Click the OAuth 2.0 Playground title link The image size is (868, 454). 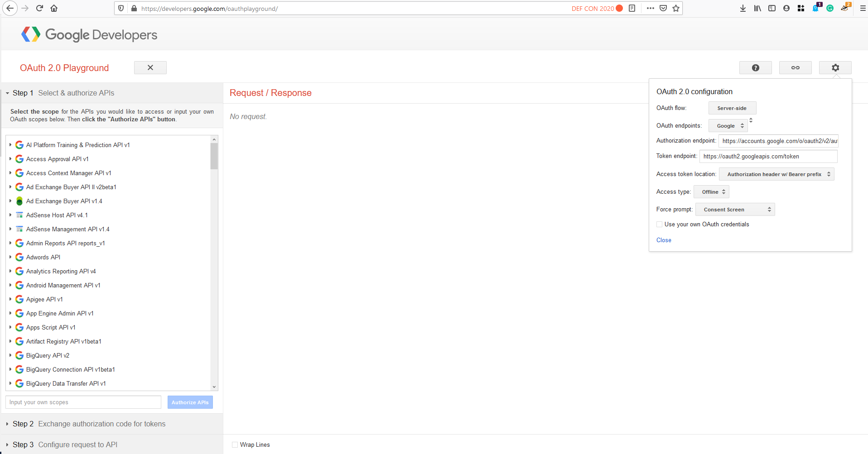pyautogui.click(x=64, y=68)
